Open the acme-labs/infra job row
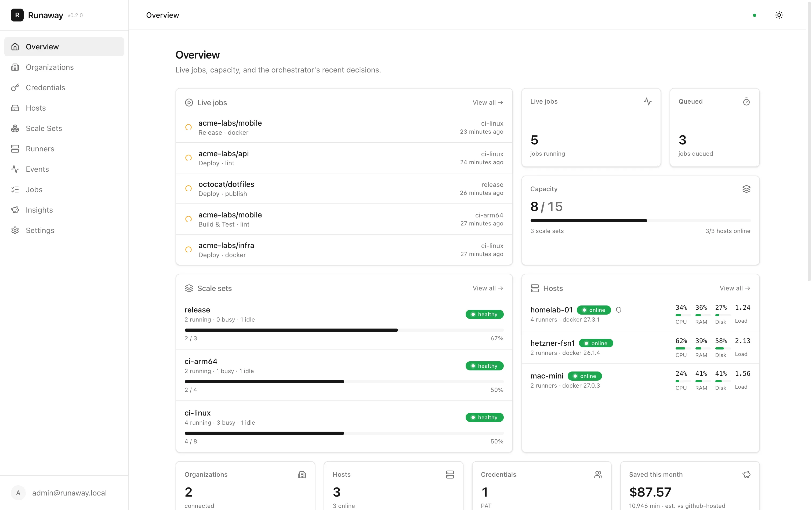 344,250
